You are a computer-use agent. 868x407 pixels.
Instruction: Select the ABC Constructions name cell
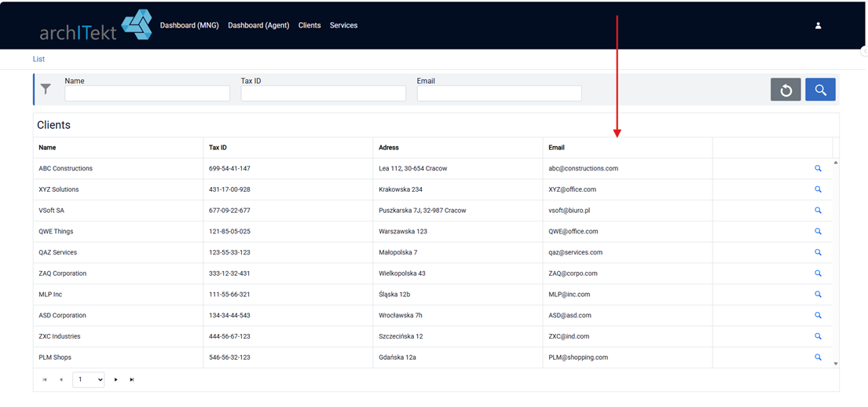click(118, 168)
